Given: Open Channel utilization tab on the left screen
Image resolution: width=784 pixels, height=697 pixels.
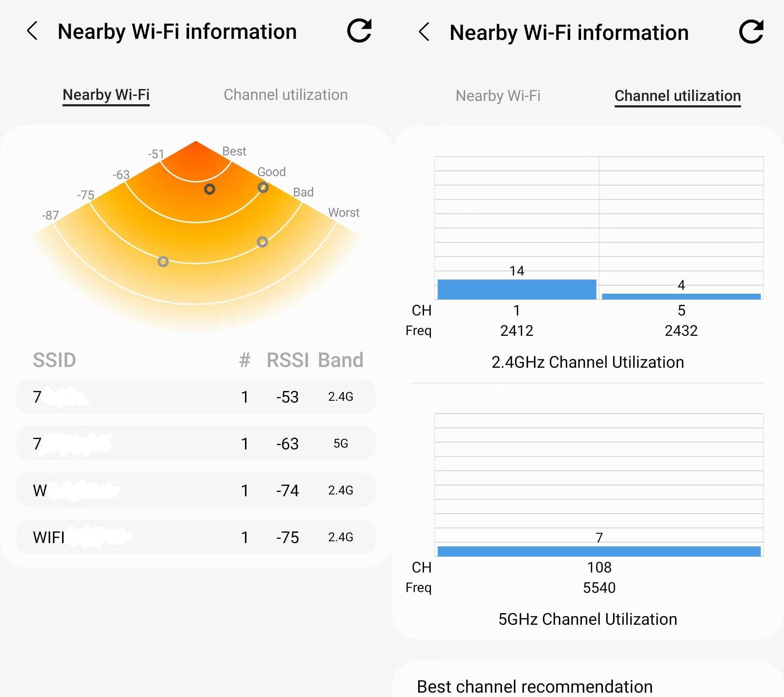Looking at the screenshot, I should pyautogui.click(x=286, y=95).
